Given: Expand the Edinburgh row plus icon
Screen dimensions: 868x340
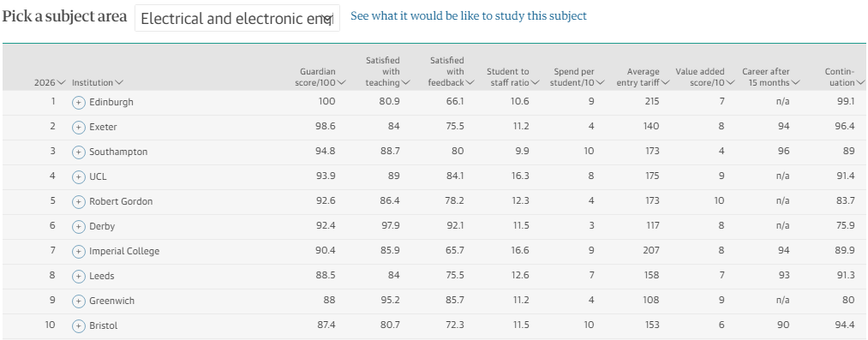Looking at the screenshot, I should tap(79, 102).
